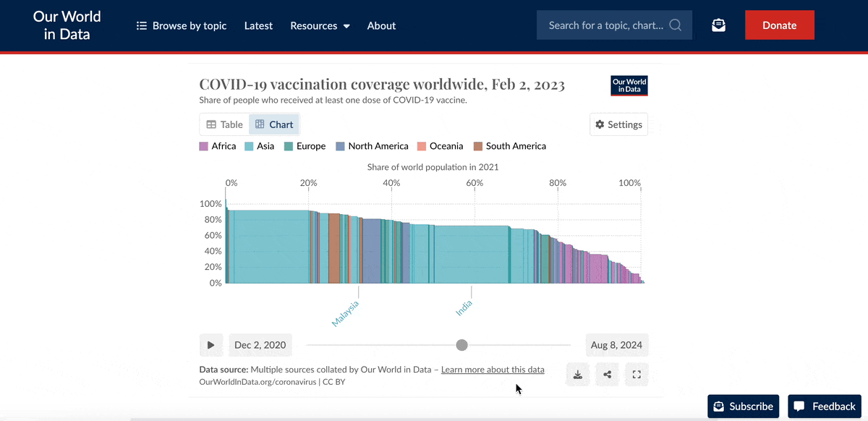Toggle the Africa legend entry
The width and height of the screenshot is (868, 421).
click(x=217, y=145)
